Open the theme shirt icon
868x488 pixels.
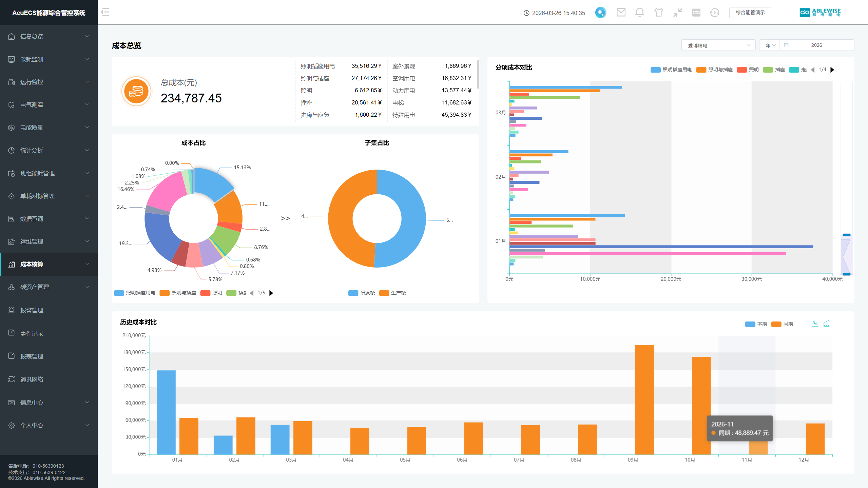[x=658, y=13]
